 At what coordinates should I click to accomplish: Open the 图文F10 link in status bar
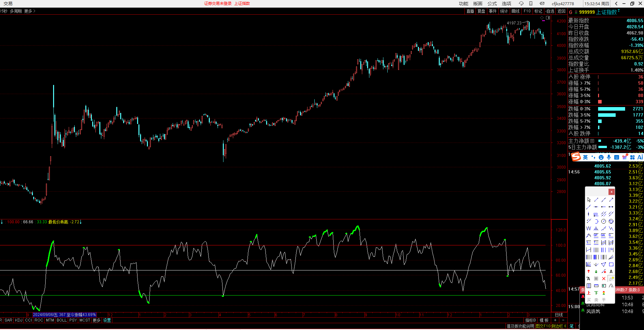point(543,326)
